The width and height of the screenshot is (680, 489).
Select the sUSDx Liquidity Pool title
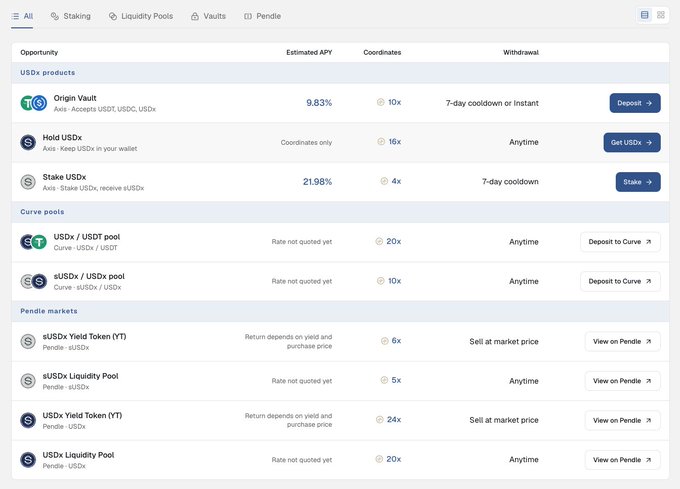click(x=80, y=376)
